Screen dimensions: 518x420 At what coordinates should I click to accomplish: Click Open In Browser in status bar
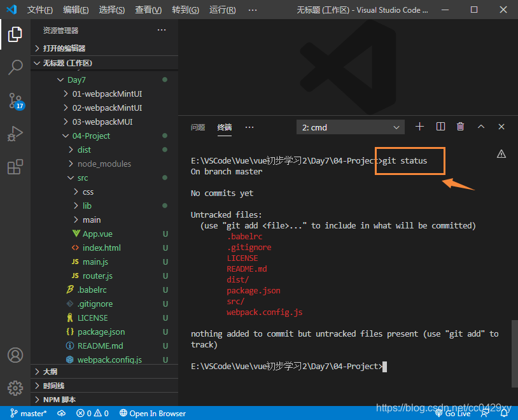[153, 414]
